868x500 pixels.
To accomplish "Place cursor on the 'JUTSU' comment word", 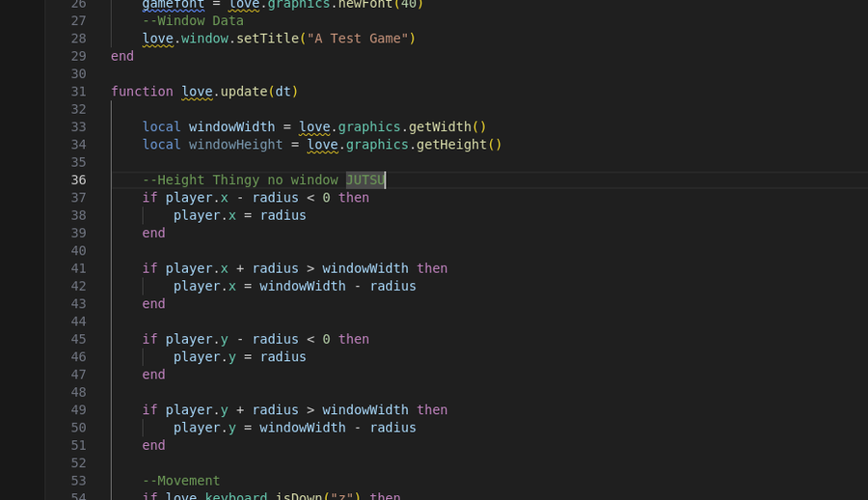I will pyautogui.click(x=366, y=181).
